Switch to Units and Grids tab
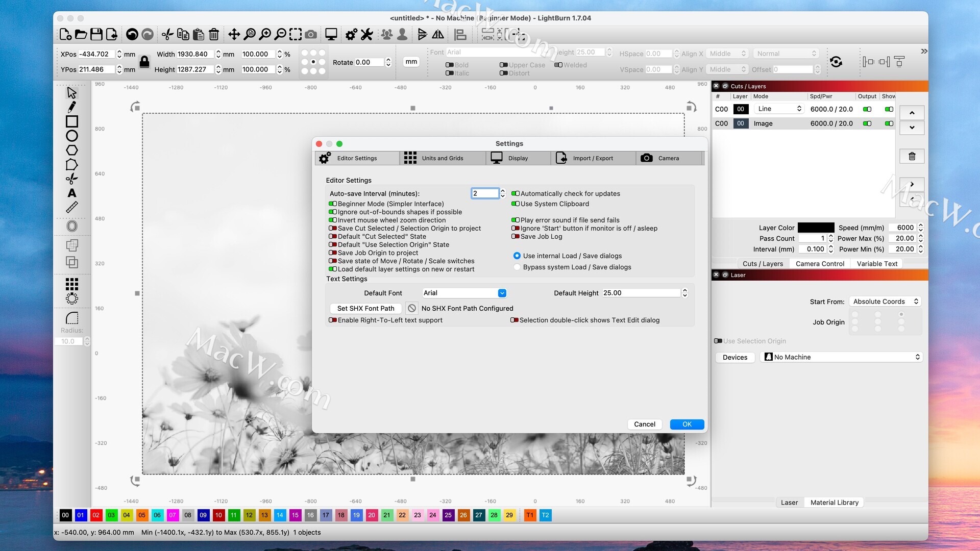 (x=442, y=158)
